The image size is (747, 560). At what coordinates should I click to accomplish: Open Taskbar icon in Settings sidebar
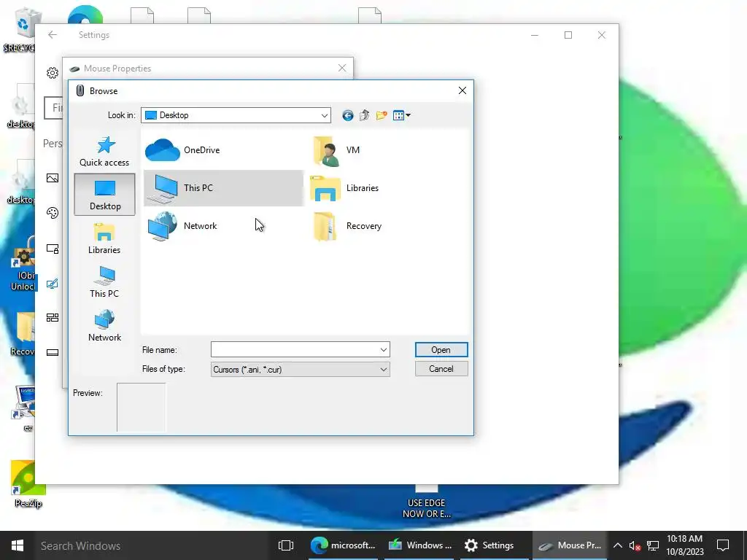(x=53, y=352)
